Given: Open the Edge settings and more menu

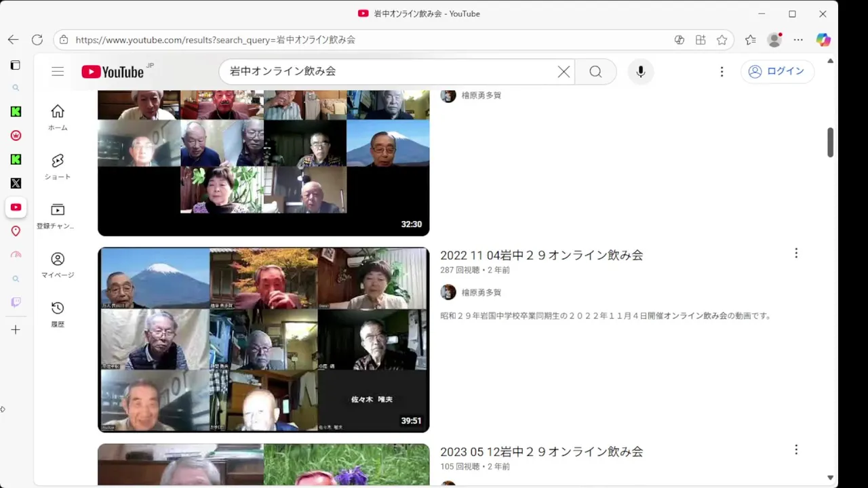Looking at the screenshot, I should point(798,40).
